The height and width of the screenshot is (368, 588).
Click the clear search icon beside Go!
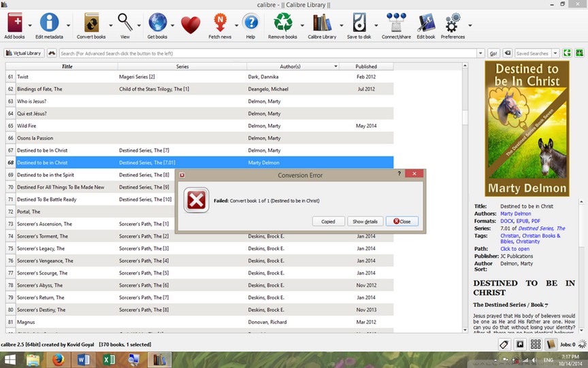tap(508, 53)
